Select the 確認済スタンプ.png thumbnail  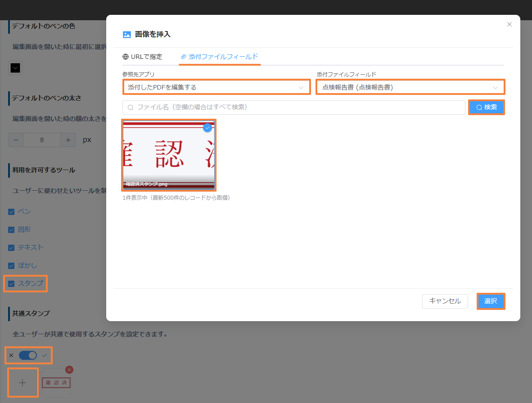tap(169, 155)
